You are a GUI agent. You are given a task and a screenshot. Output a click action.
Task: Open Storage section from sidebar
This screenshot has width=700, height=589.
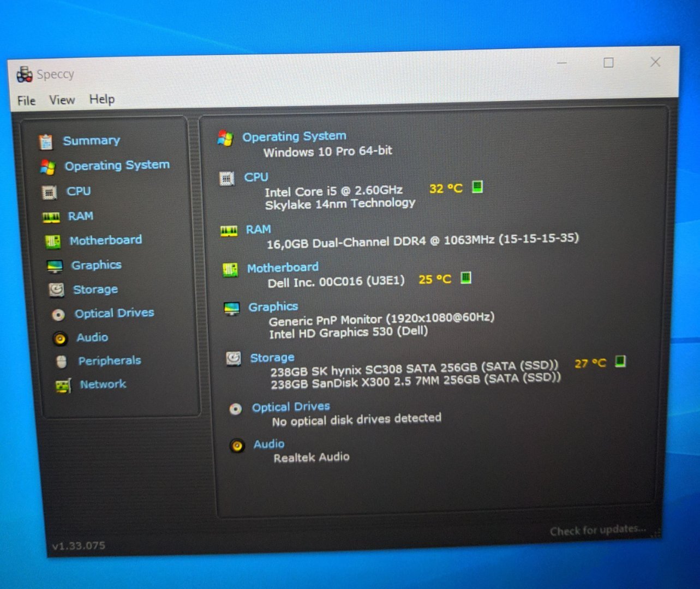point(95,290)
